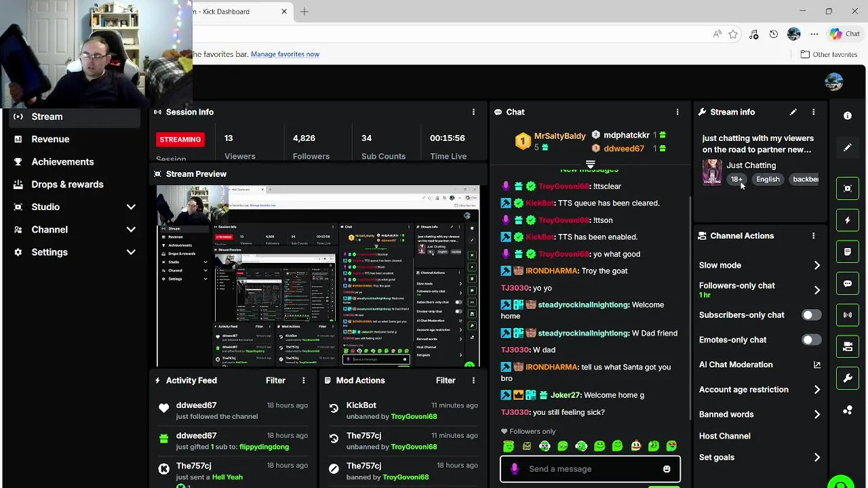Click the info circle icon in right sidebar
This screenshot has height=488, width=868.
tap(848, 116)
